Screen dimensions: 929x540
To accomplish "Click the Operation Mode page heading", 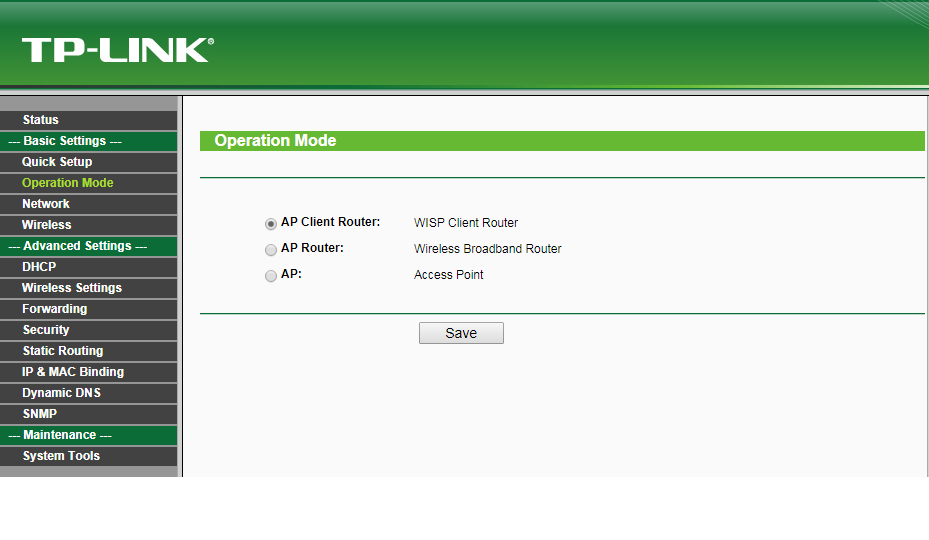I will tap(275, 140).
